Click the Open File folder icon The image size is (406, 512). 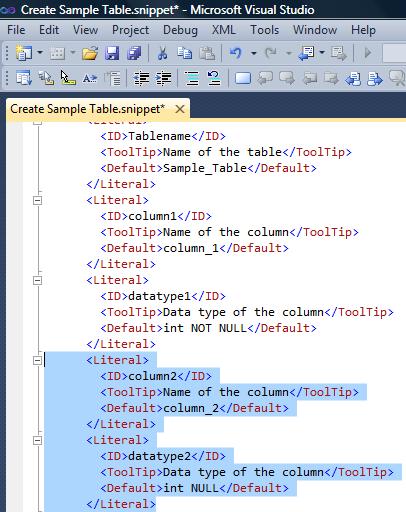pyautogui.click(x=90, y=53)
